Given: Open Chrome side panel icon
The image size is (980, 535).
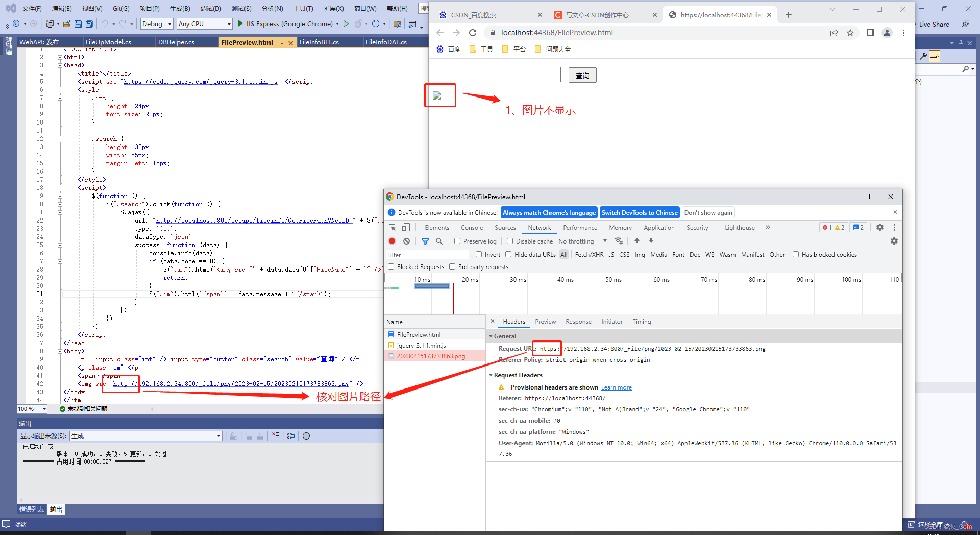Looking at the screenshot, I should pyautogui.click(x=871, y=33).
